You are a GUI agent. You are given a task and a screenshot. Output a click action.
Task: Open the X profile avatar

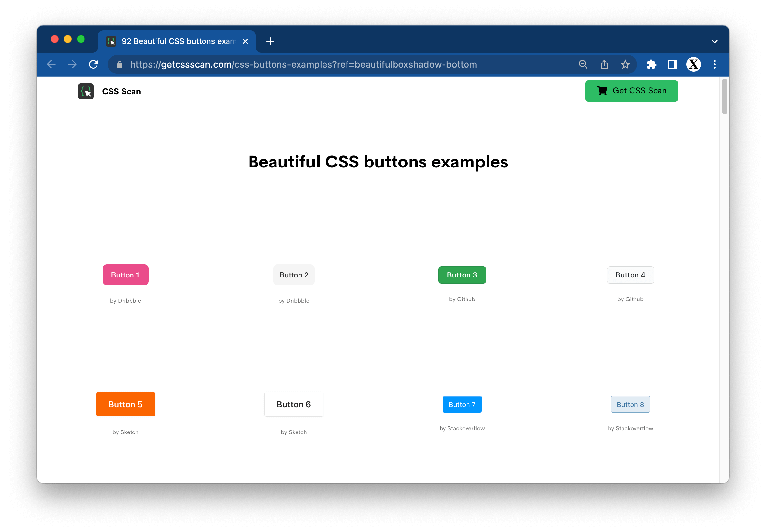coord(693,64)
